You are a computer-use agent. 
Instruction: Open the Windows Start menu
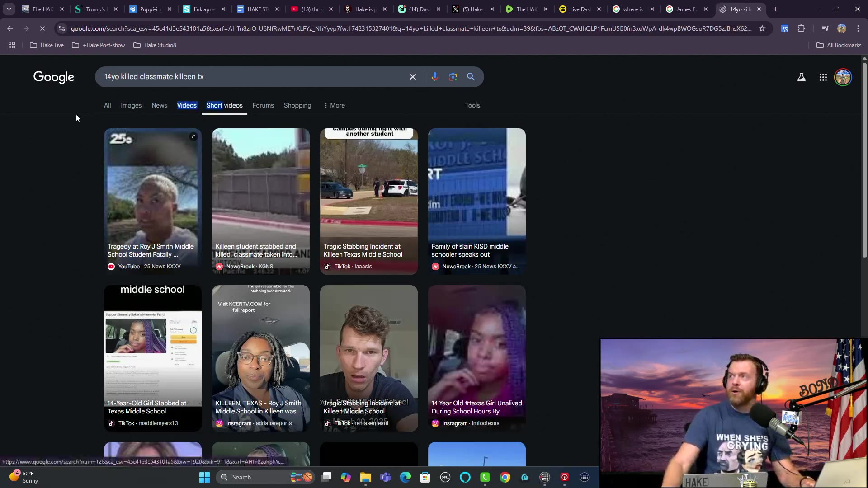pos(204,477)
